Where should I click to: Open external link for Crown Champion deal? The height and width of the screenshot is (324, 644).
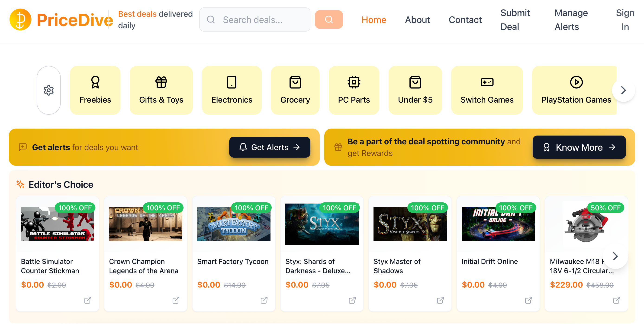pyautogui.click(x=176, y=300)
